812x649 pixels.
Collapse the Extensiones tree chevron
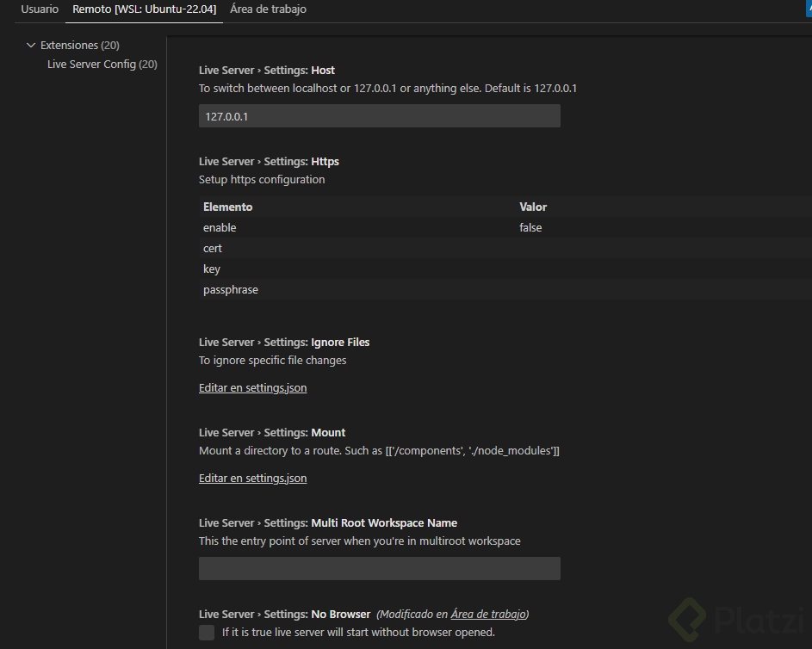point(31,46)
